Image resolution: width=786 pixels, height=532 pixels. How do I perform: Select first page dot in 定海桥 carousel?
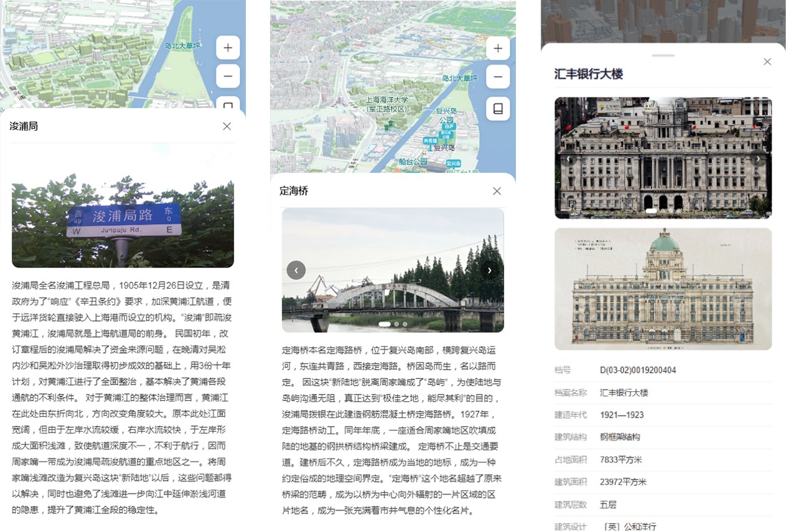[x=385, y=324]
